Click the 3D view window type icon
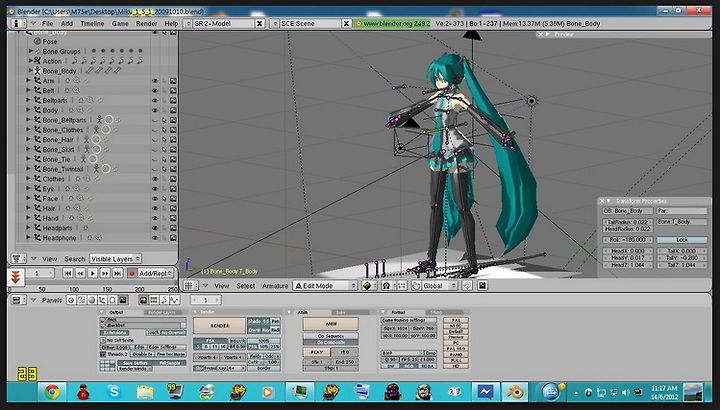The width and height of the screenshot is (720, 410). pos(189,286)
